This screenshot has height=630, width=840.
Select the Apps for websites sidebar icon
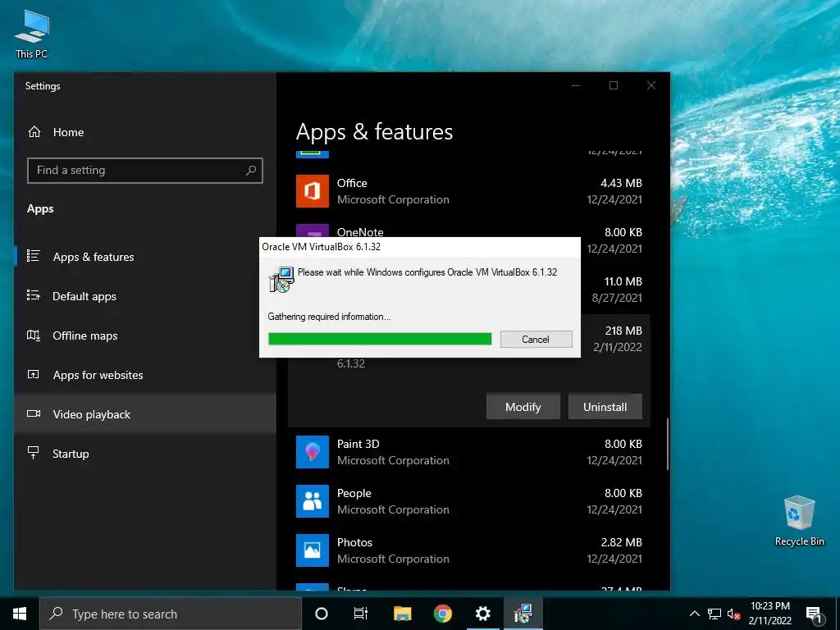pos(33,374)
